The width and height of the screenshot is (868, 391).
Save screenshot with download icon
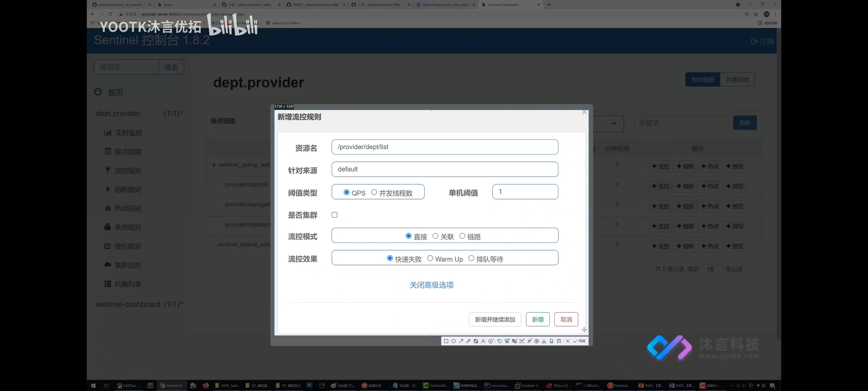544,341
